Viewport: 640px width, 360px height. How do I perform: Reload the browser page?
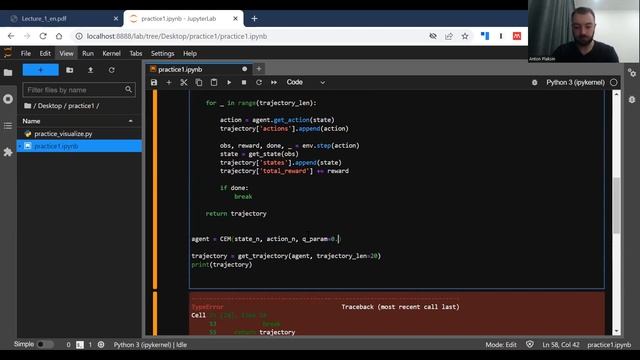pos(43,36)
